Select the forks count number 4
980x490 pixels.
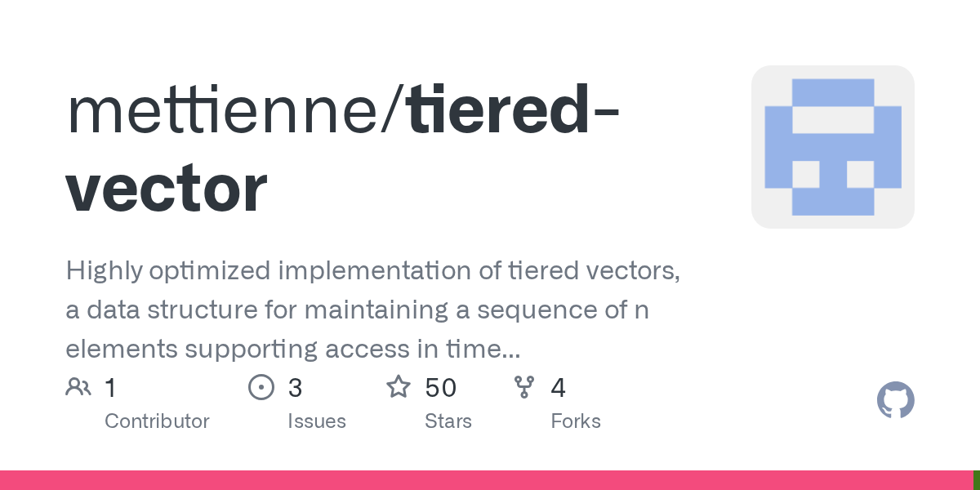(x=559, y=387)
